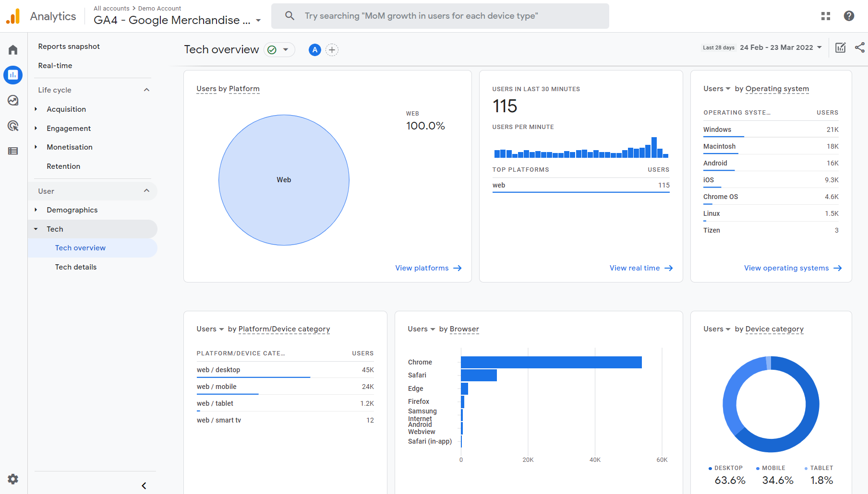Open the report status dropdown arrow
This screenshot has height=494, width=868.
click(286, 50)
